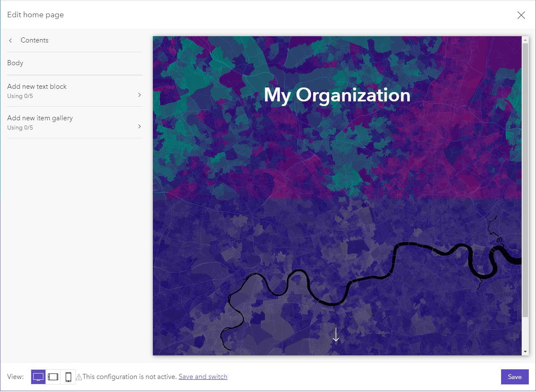Close the Edit home page dialog

521,15
